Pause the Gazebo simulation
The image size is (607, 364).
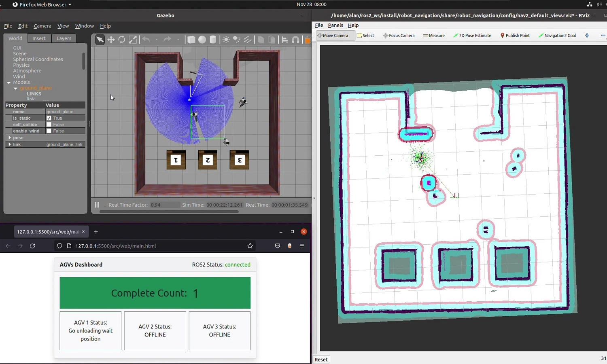click(x=97, y=205)
